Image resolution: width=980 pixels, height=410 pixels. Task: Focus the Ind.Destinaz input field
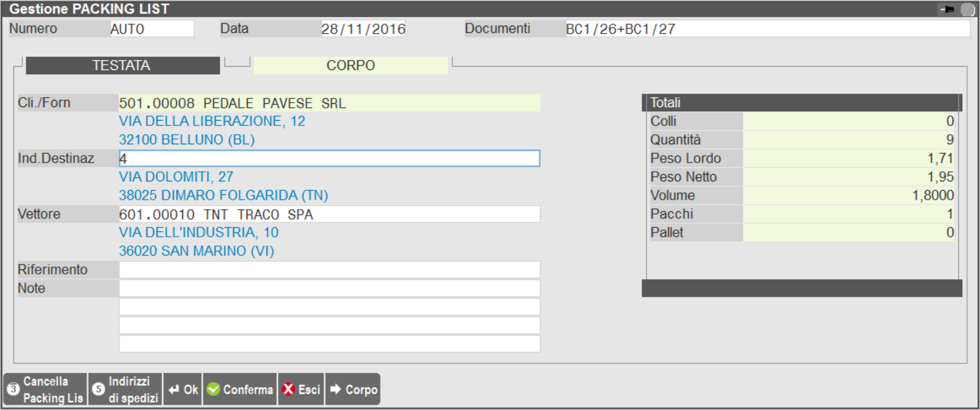(x=329, y=158)
